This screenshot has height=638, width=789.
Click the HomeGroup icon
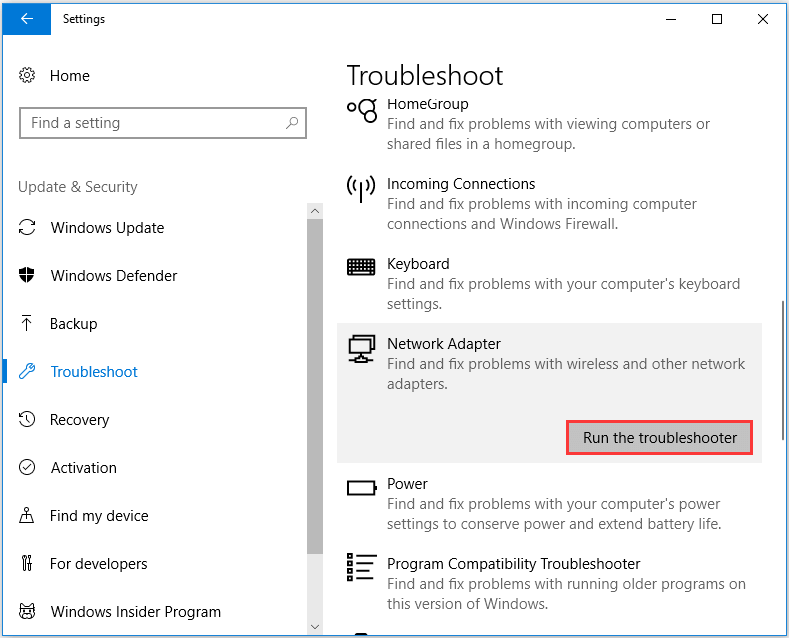(x=362, y=110)
